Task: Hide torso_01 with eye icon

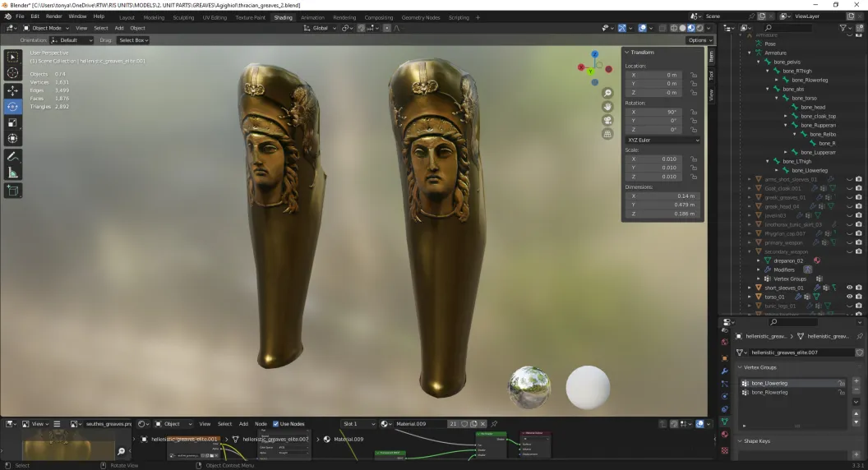Action: click(849, 297)
